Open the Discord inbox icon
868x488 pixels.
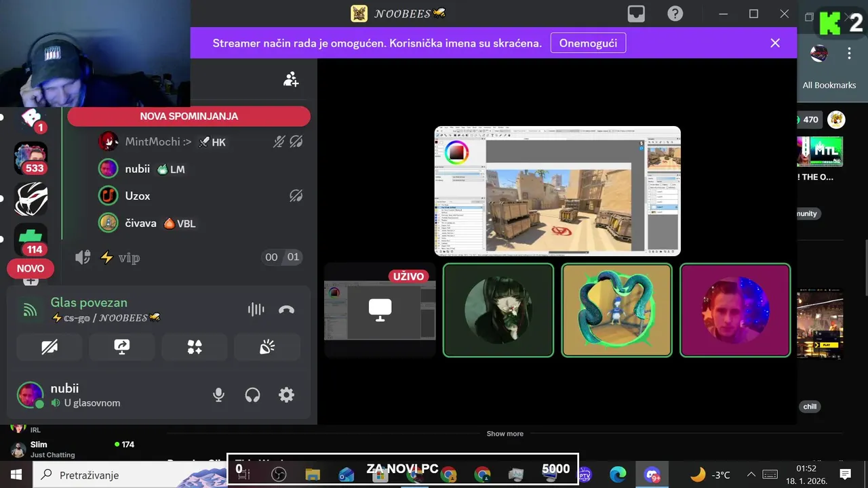pos(636,14)
